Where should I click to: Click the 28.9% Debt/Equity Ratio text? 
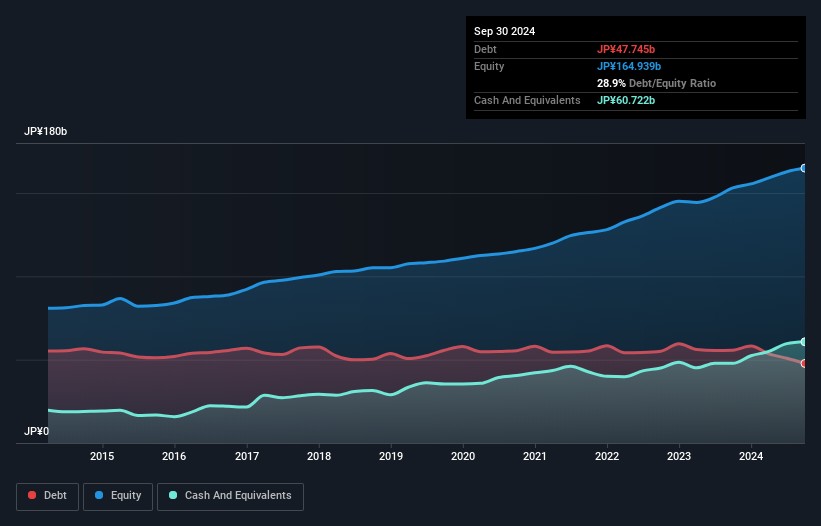coord(656,83)
